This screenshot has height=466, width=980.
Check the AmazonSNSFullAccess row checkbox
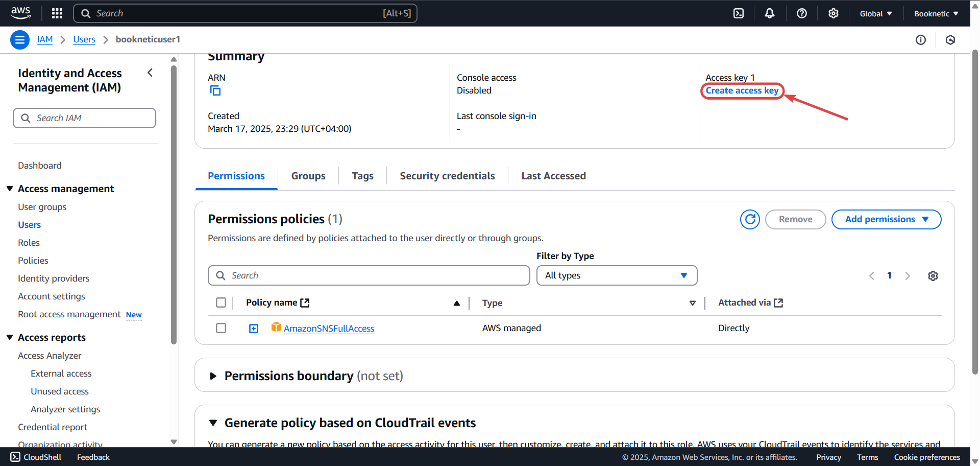(221, 328)
